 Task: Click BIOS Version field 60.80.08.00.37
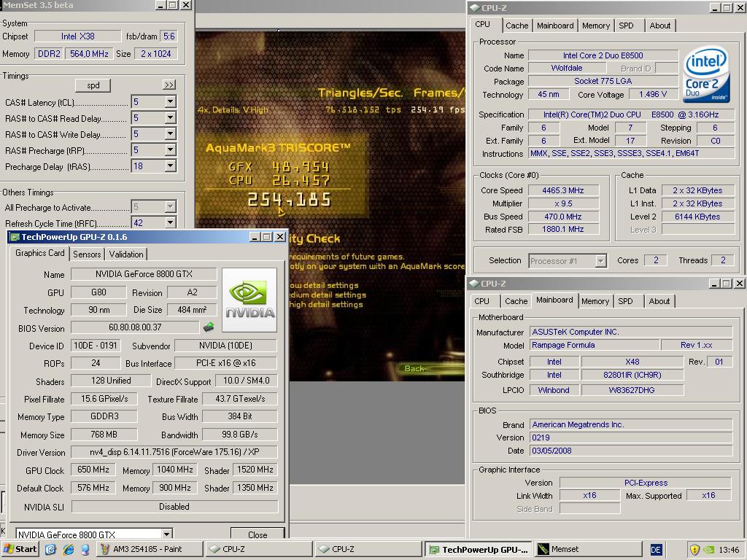135,327
